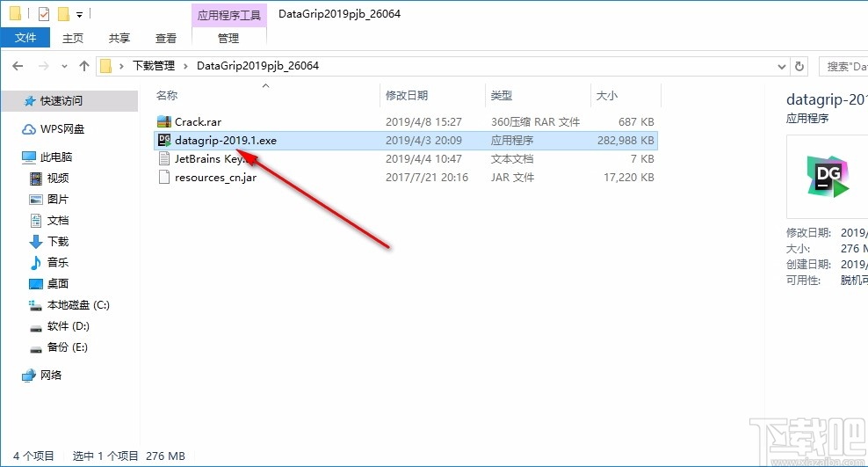Click the 网络 network icon
Screen dimensions: 868x467
(29, 376)
